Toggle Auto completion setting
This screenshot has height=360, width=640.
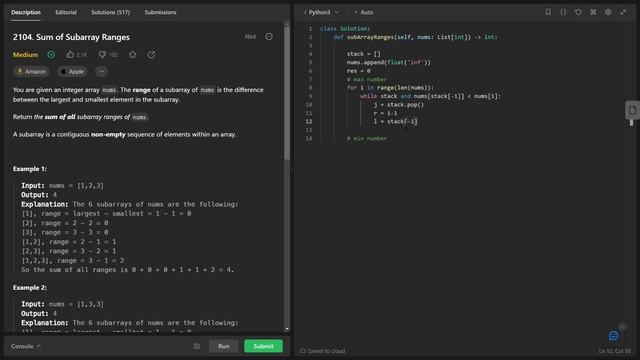click(x=364, y=12)
